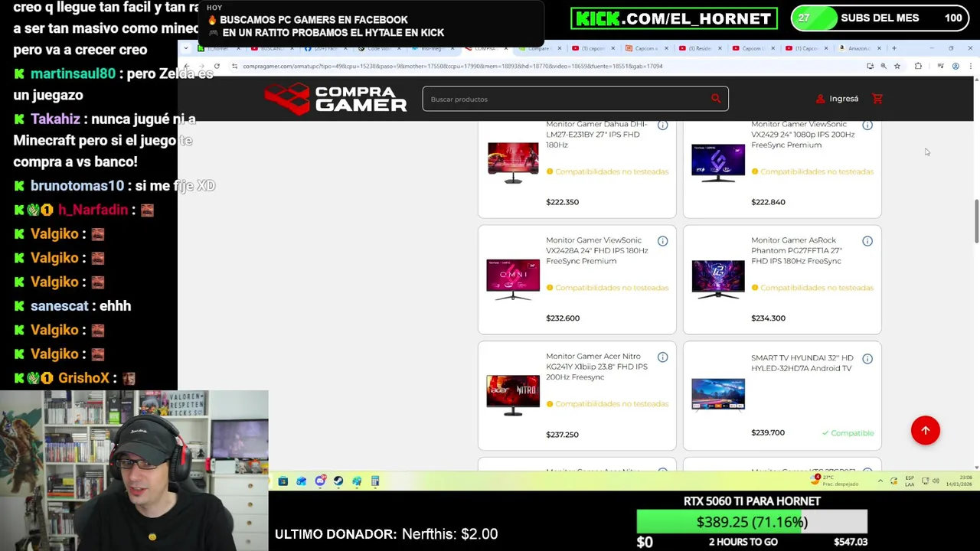Viewport: 980px width, 551px height.
Task: Show info for the Acer Nitro KG241Y monitor
Action: tap(662, 357)
